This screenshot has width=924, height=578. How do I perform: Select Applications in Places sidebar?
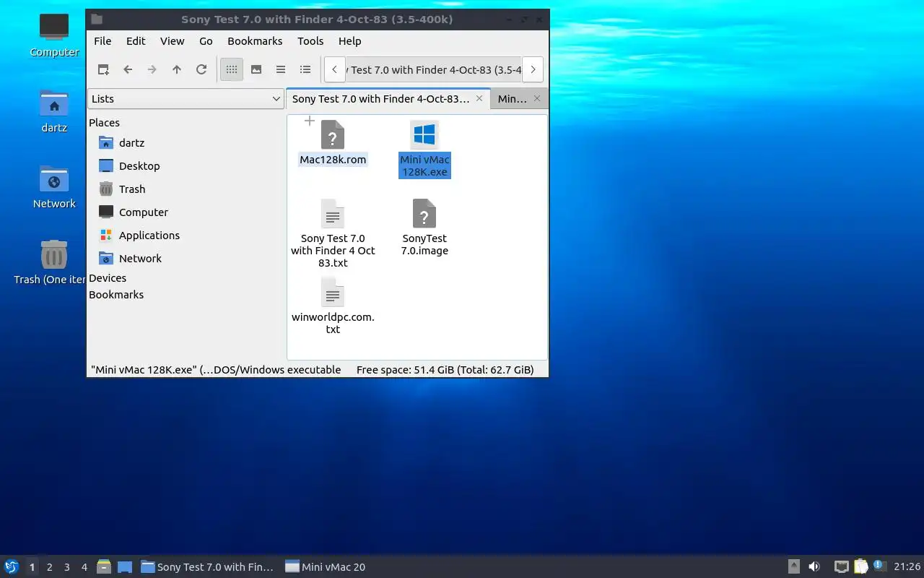tap(149, 236)
